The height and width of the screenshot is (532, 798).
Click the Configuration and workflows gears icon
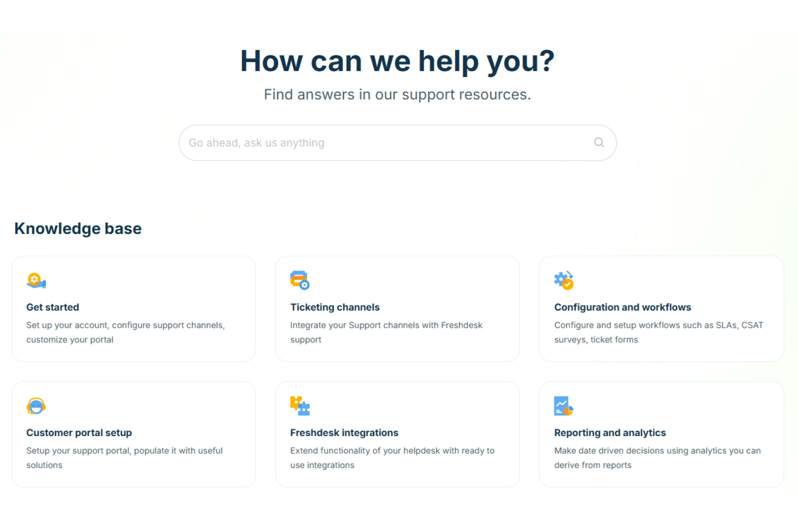(x=563, y=280)
